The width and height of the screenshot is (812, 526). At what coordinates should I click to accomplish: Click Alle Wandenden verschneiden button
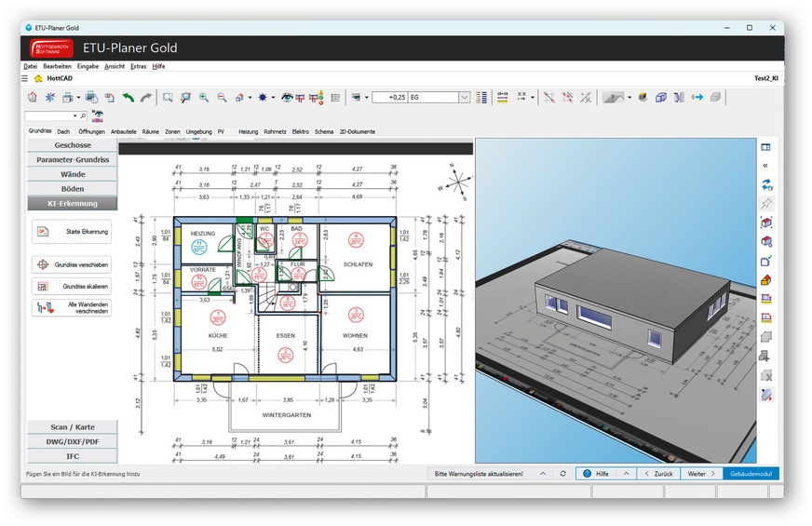[x=72, y=308]
